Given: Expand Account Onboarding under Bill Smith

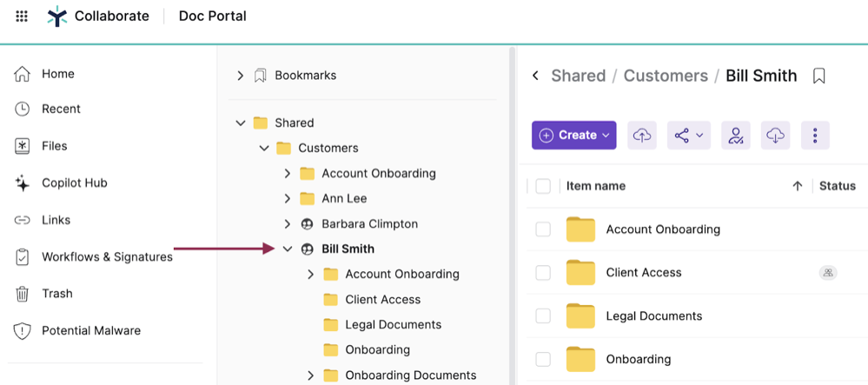Looking at the screenshot, I should pyautogui.click(x=310, y=275).
